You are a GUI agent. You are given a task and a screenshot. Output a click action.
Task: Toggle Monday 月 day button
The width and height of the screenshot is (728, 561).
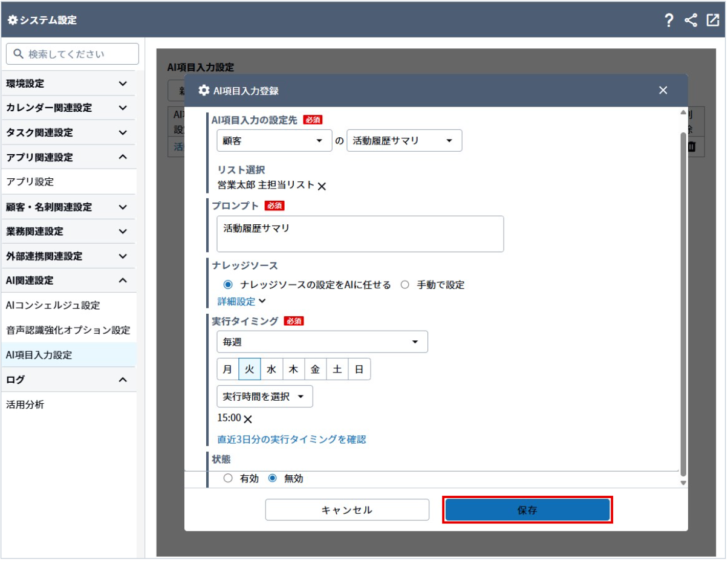point(227,369)
